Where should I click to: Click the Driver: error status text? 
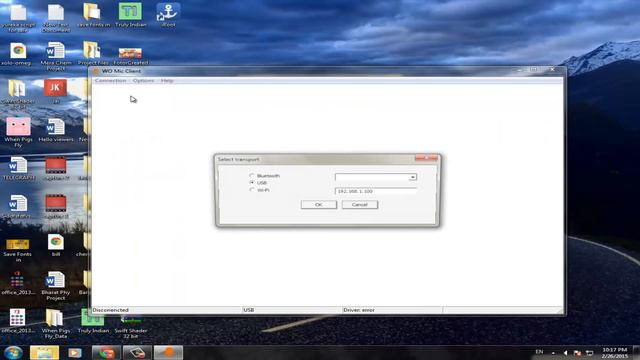359,310
